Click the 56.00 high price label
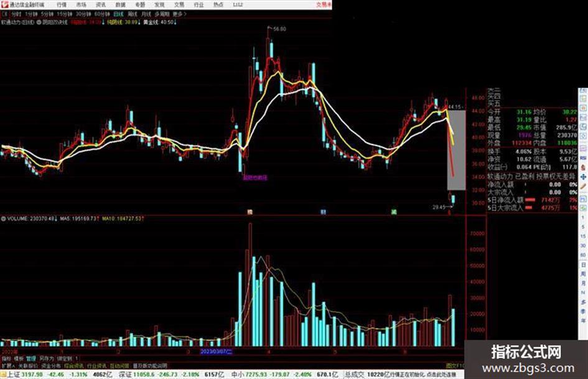The width and height of the screenshot is (588, 379). click(x=279, y=29)
